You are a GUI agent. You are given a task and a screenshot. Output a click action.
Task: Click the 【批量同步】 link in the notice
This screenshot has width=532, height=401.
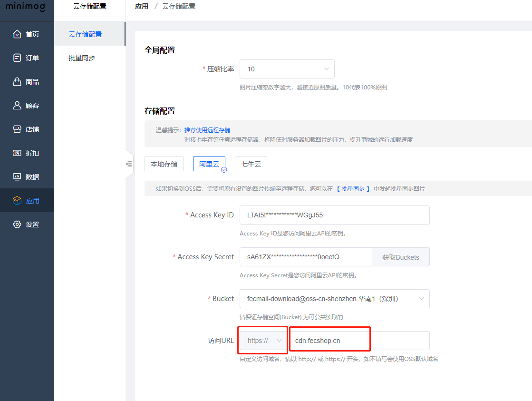(x=353, y=188)
